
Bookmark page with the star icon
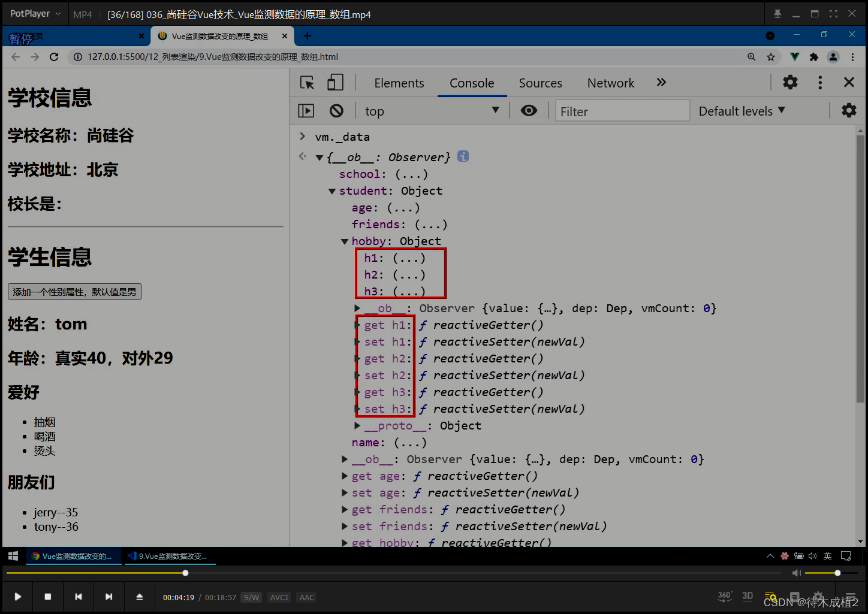click(771, 57)
